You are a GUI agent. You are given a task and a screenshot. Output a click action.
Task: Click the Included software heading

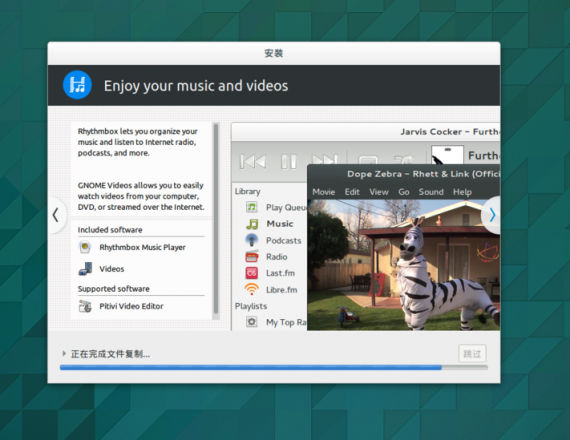pos(110,230)
